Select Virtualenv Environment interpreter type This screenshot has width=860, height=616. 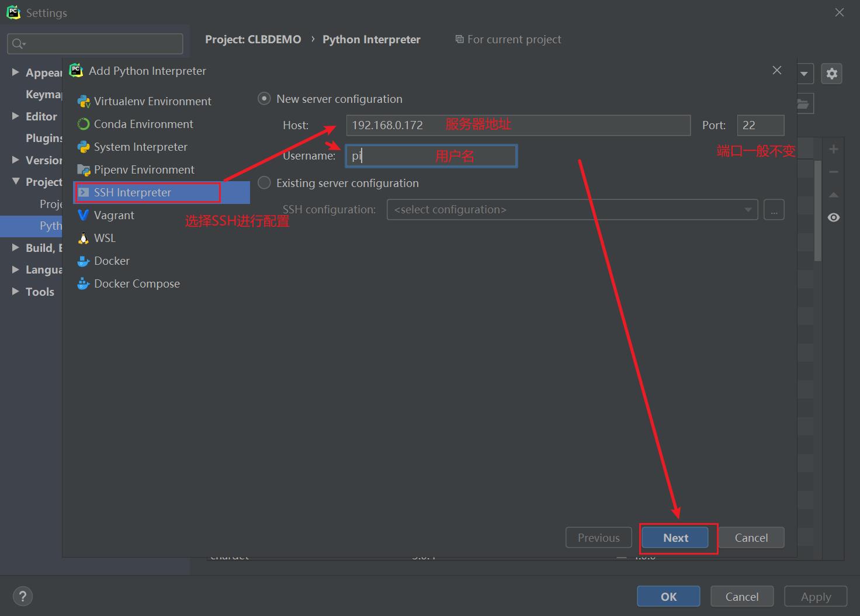point(145,101)
